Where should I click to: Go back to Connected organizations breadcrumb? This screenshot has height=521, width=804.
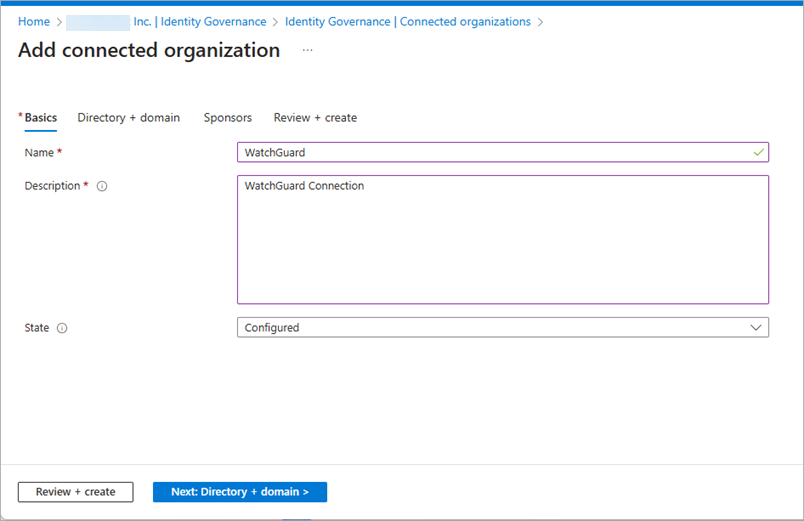click(408, 22)
